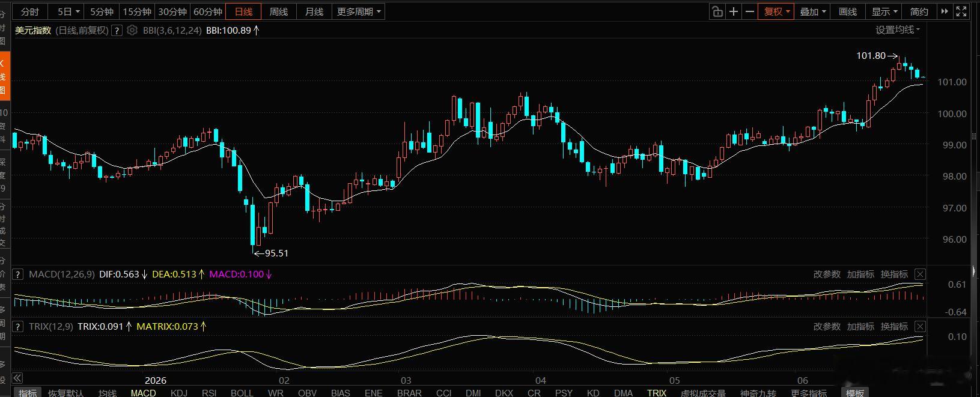The height and width of the screenshot is (397, 980).
Task: Toggle the 简约 simple mode button
Action: [x=919, y=11]
